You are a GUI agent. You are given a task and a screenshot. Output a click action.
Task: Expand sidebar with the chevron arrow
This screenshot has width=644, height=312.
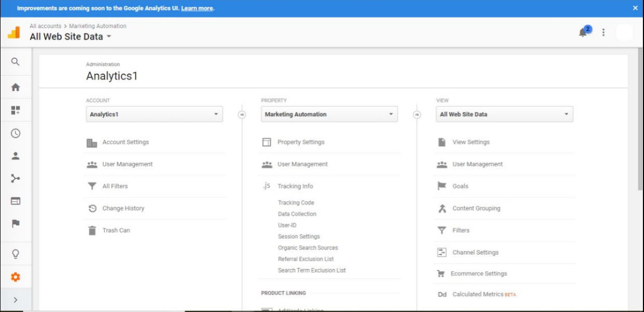16,300
